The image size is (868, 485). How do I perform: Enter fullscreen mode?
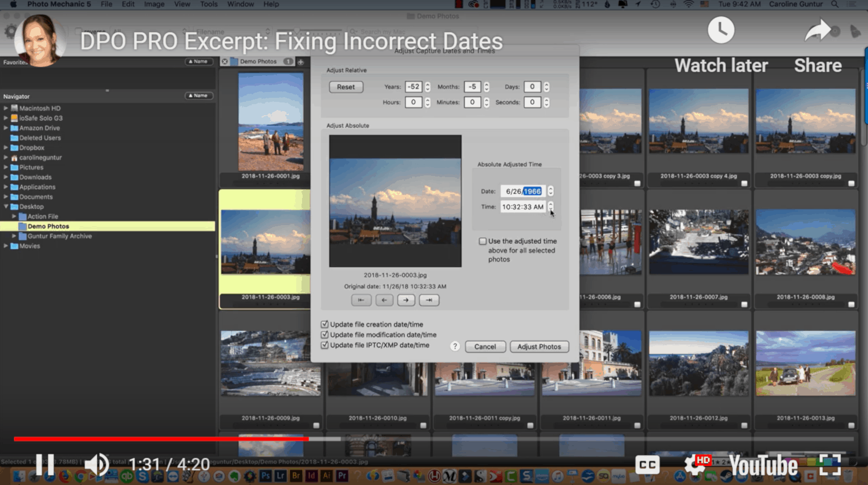[x=830, y=465]
